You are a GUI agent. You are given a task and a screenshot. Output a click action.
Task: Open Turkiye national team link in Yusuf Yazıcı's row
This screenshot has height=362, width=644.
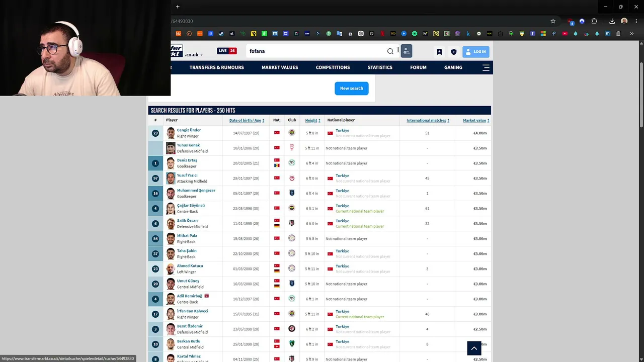click(342, 175)
